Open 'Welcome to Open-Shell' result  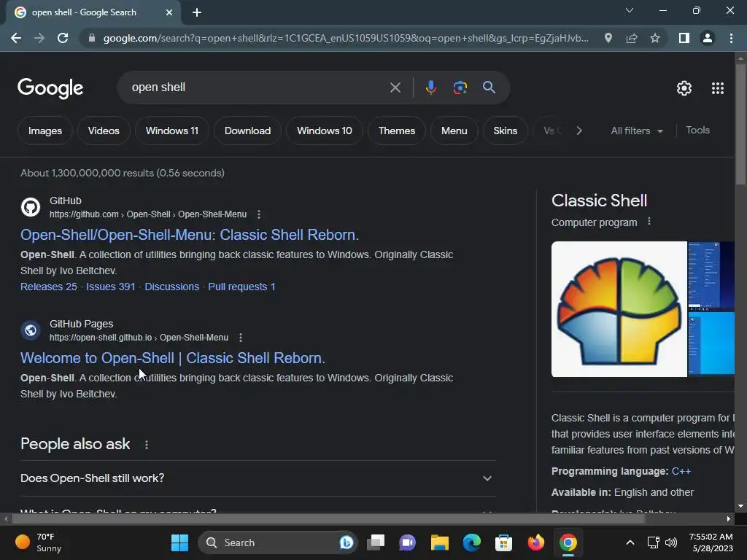[173, 358]
